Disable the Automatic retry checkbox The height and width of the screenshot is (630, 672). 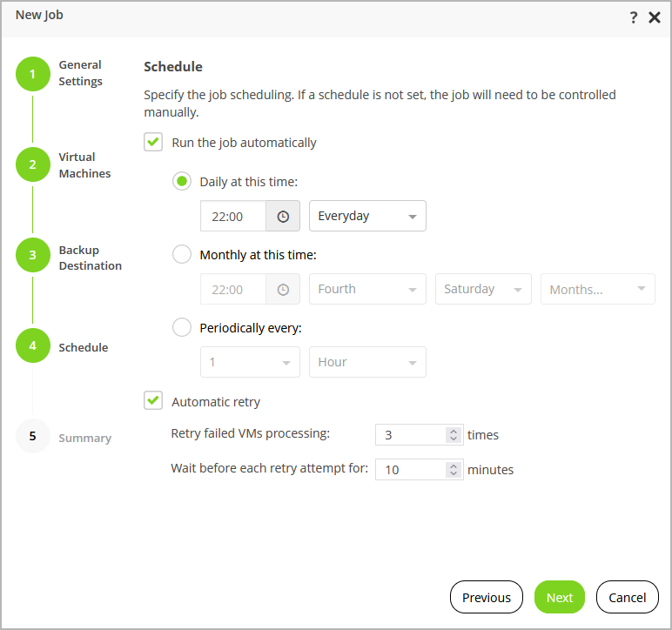click(154, 401)
